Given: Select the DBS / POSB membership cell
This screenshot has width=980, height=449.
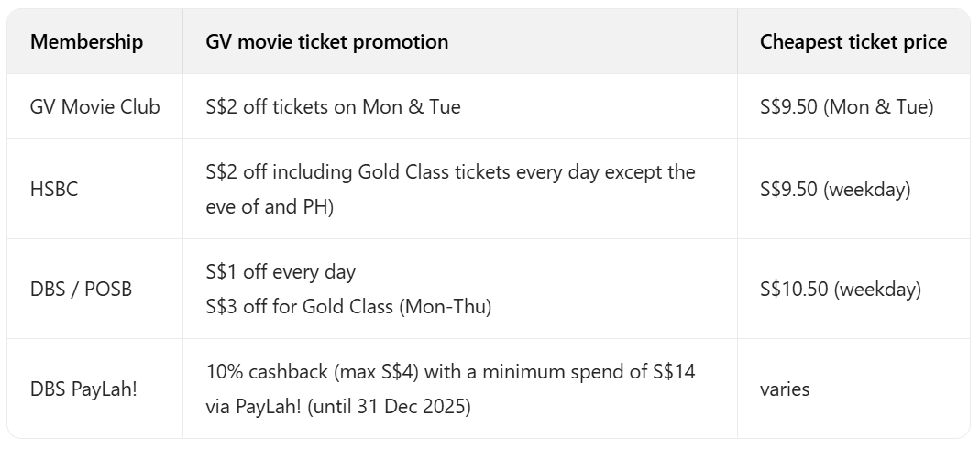Looking at the screenshot, I should [x=81, y=290].
